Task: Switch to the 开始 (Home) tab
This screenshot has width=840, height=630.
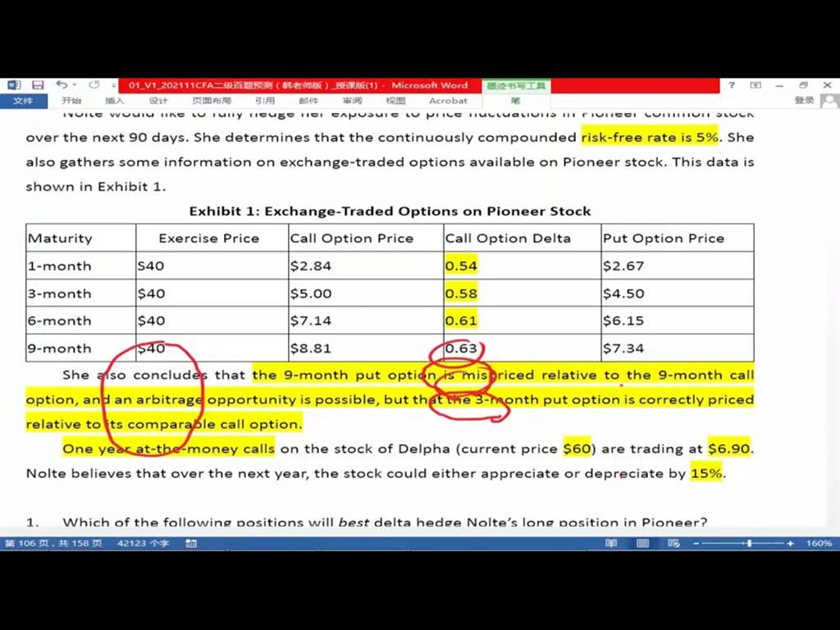Action: click(x=71, y=101)
